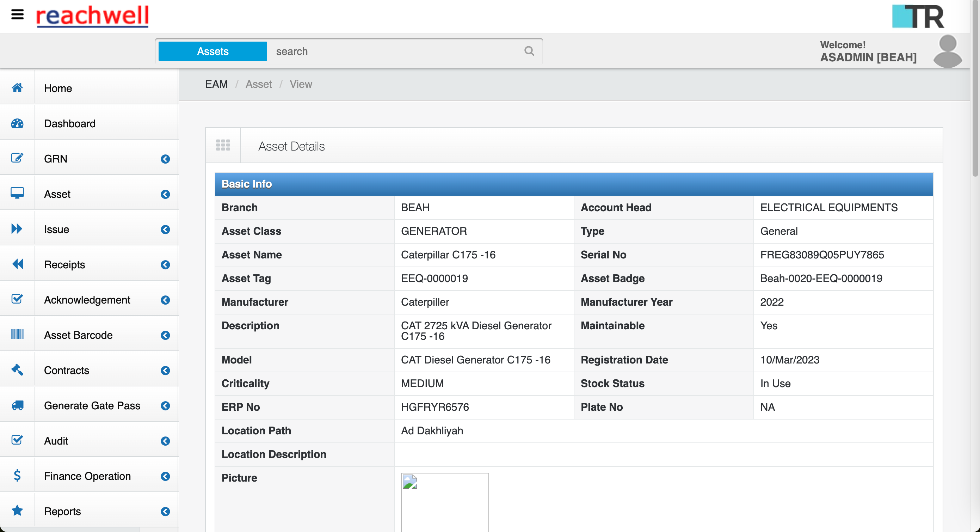980x532 pixels.
Task: Open the reachwell logo homepage link
Action: pyautogui.click(x=92, y=16)
